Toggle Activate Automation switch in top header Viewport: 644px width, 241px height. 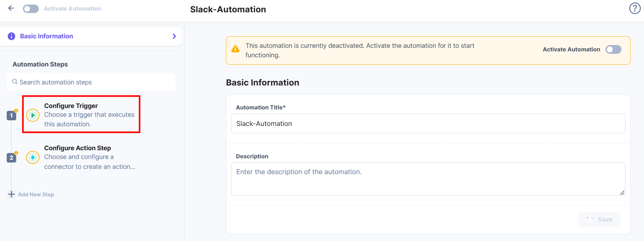(x=31, y=9)
